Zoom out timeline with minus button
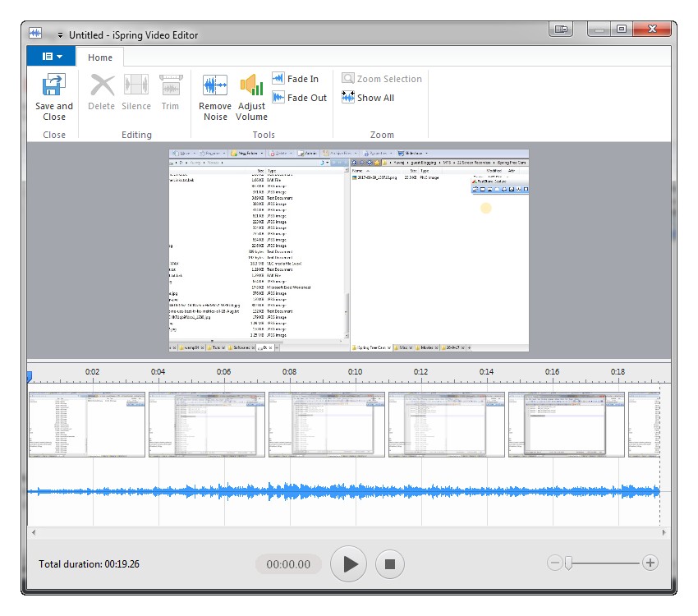Screen dimensions: 698x616 point(554,563)
